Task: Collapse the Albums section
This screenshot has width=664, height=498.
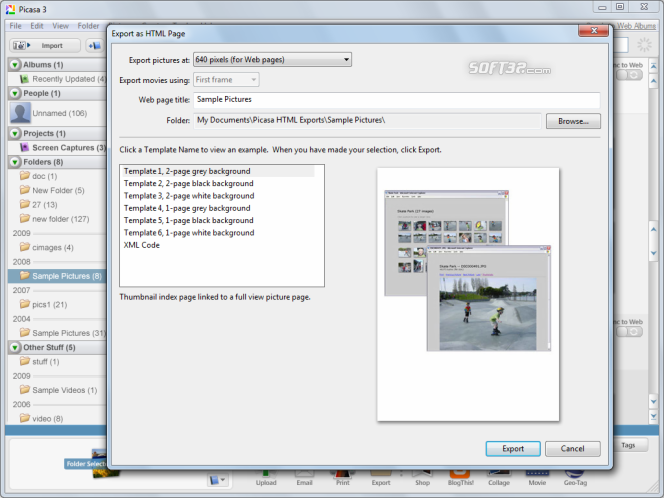Action: 15,65
